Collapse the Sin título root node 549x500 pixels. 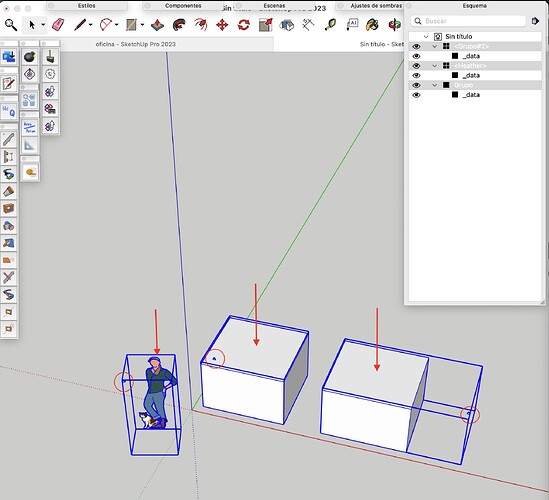tap(426, 36)
